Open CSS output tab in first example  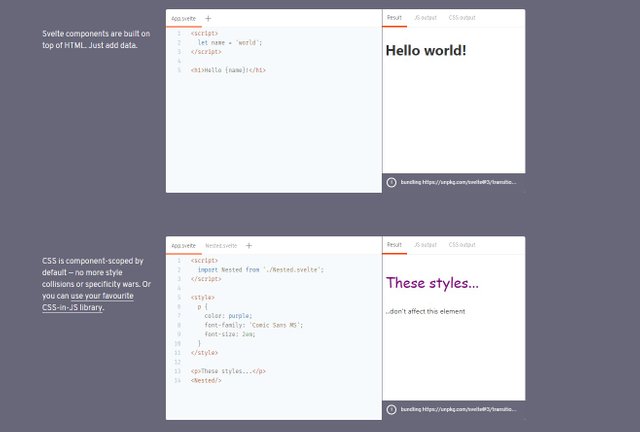click(462, 18)
